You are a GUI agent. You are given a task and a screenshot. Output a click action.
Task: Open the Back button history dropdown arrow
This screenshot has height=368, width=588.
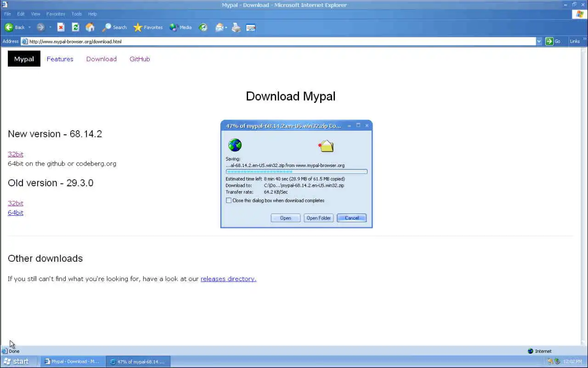point(29,28)
